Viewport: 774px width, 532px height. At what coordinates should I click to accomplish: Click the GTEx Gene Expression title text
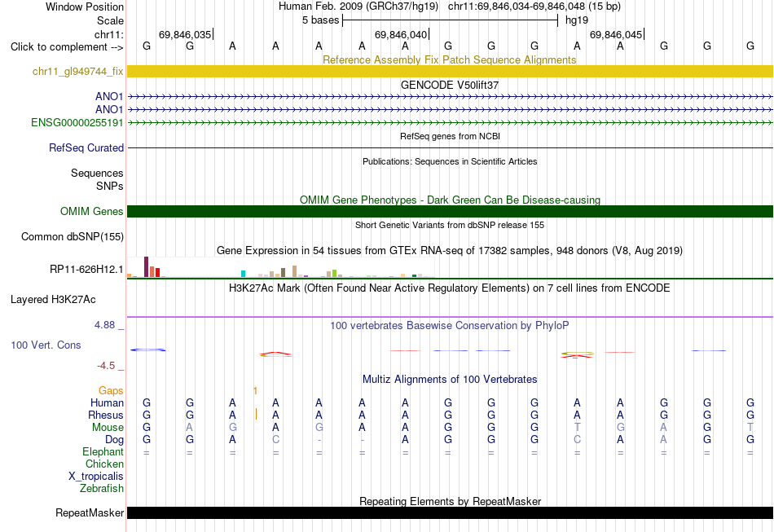[449, 250]
